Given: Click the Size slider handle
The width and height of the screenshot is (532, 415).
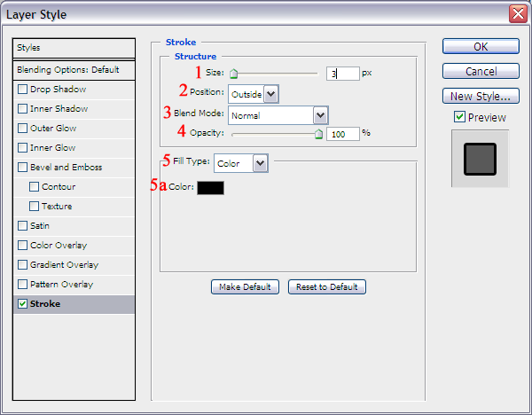Looking at the screenshot, I should (x=233, y=74).
